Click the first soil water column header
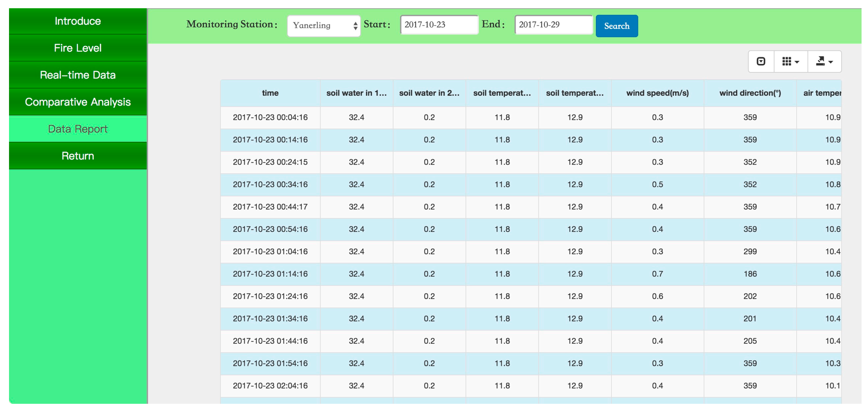868x411 pixels. [356, 93]
